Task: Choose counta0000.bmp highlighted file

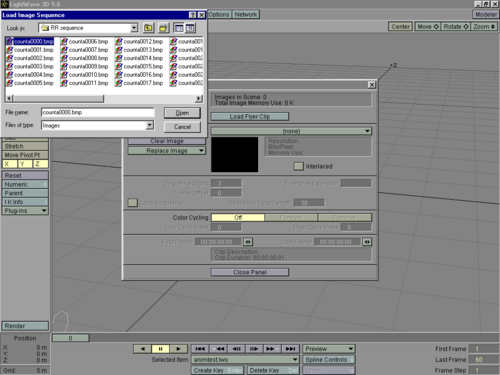Action: pyautogui.click(x=30, y=41)
